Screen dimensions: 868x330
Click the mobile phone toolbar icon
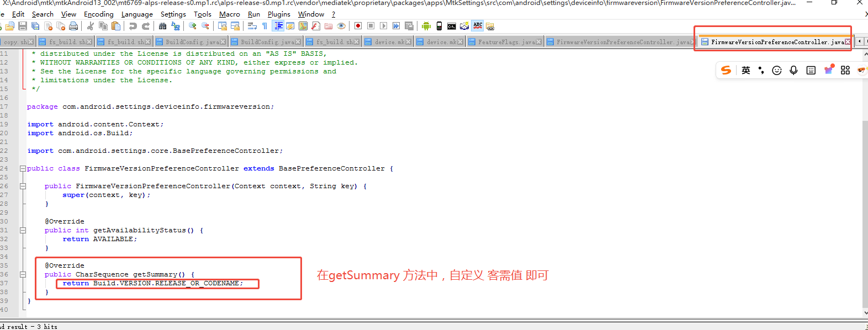(439, 26)
